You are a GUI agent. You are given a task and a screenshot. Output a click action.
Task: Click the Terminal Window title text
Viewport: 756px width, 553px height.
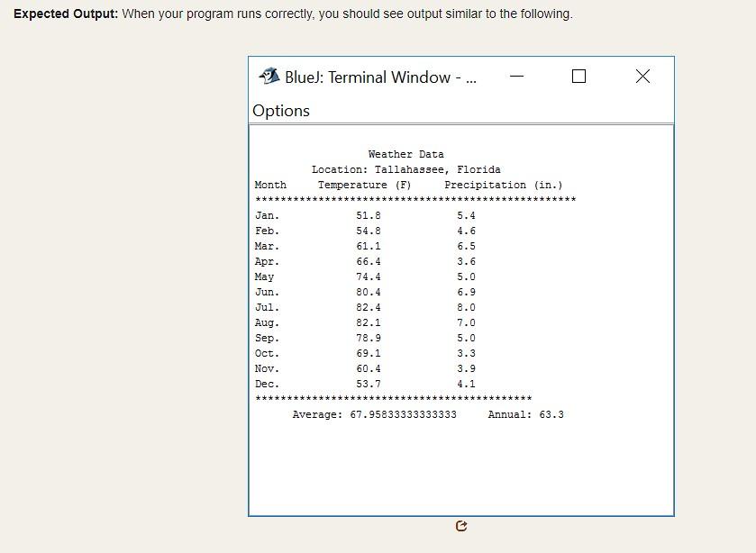(378, 77)
